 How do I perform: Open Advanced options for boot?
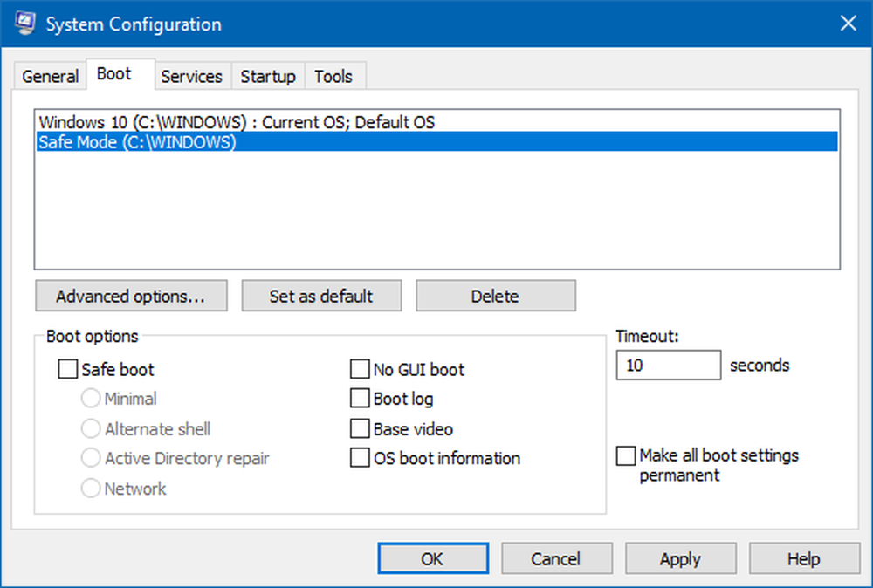pos(131,296)
